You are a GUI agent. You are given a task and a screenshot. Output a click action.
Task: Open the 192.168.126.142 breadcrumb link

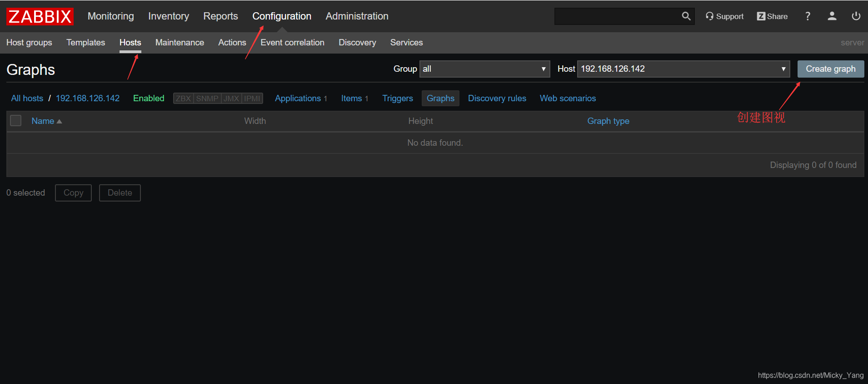[88, 98]
